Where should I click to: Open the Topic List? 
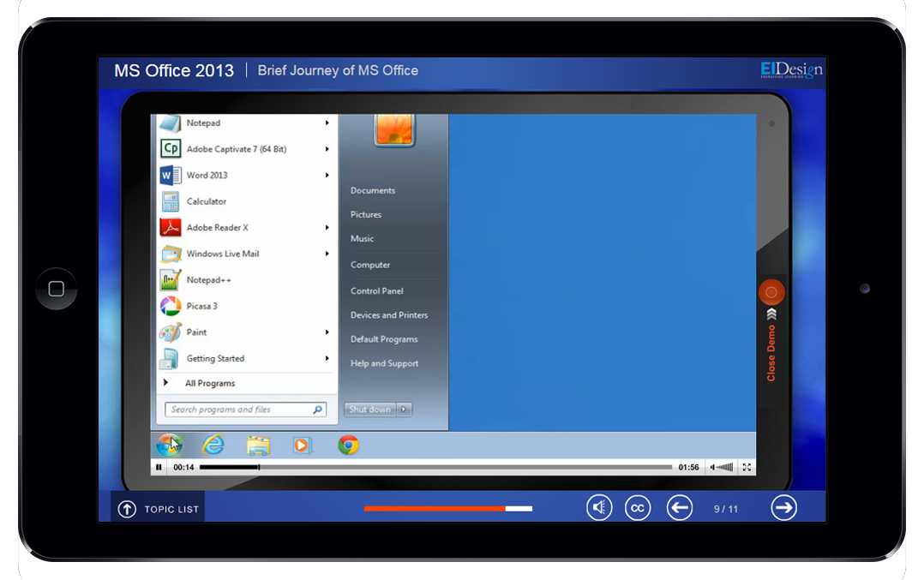pyautogui.click(x=158, y=509)
